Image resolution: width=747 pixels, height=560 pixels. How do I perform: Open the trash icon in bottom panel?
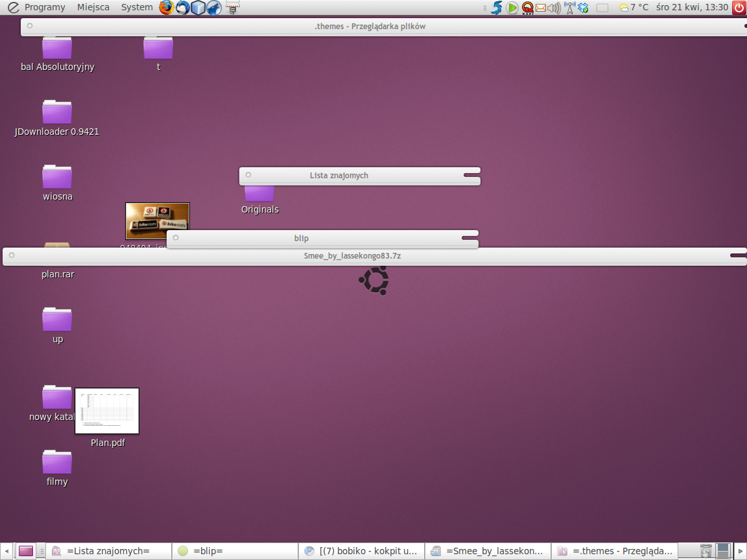[706, 551]
